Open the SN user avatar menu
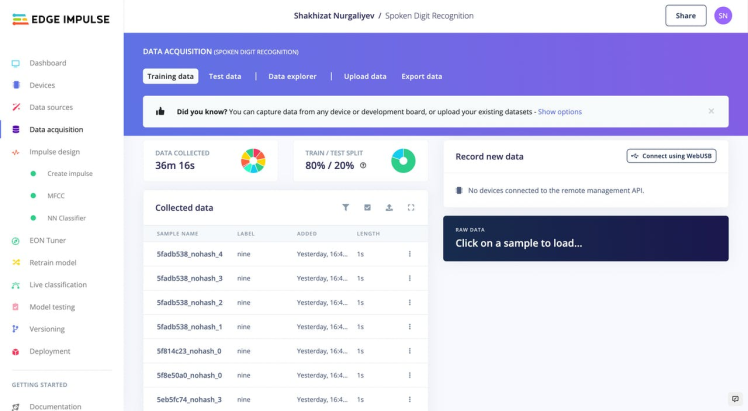Screen dimensions: 748x411 [723, 16]
